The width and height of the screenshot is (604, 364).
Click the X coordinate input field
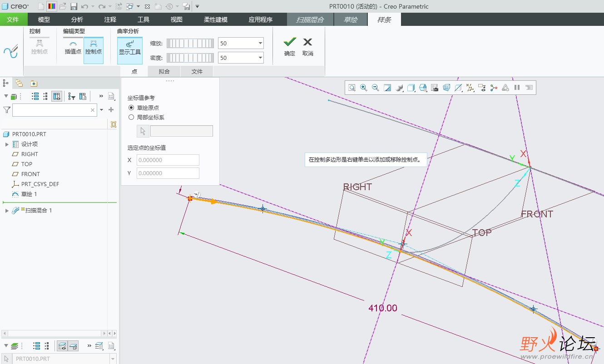tap(168, 160)
